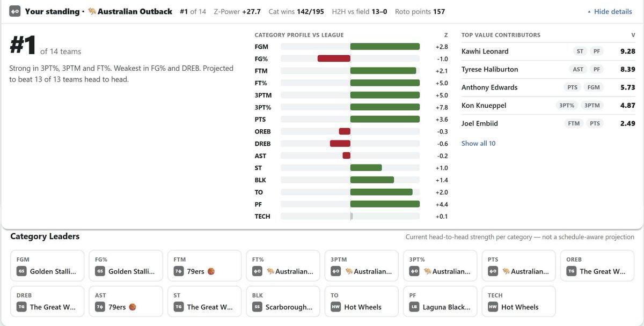Click the TG badge icon in DREB card
644x326 pixels.
coord(21,307)
